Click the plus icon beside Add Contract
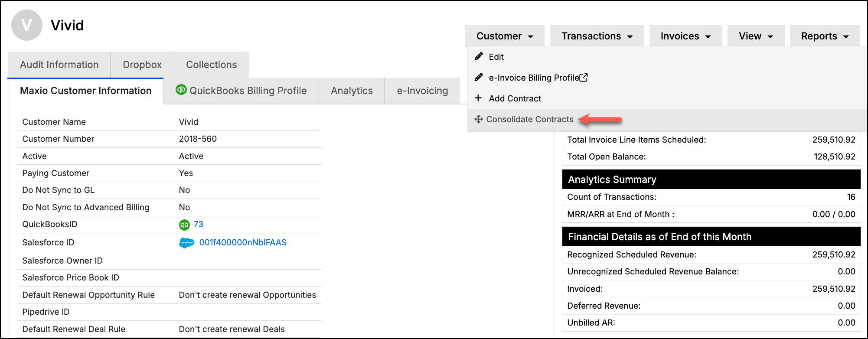Screen dimensions: 868x339 [x=478, y=98]
